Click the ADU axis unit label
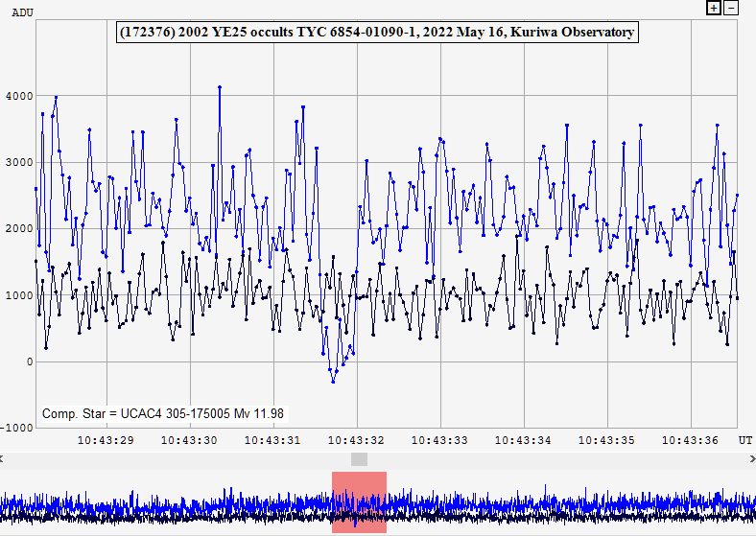 point(21,13)
